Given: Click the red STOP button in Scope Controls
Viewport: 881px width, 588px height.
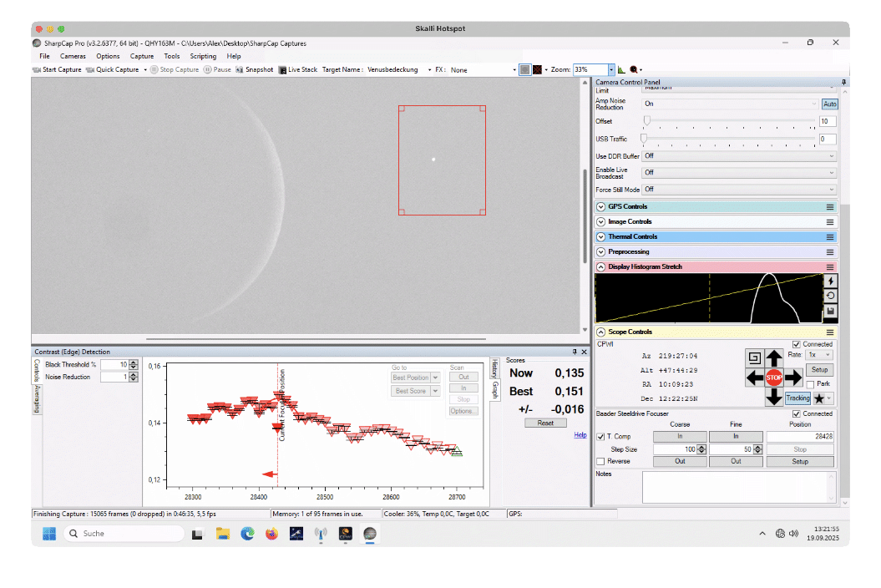Looking at the screenshot, I should [774, 378].
